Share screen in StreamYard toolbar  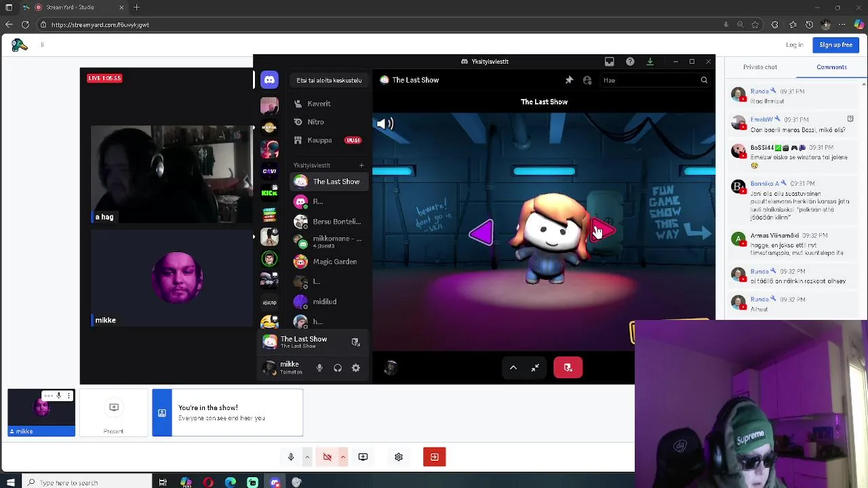363,457
